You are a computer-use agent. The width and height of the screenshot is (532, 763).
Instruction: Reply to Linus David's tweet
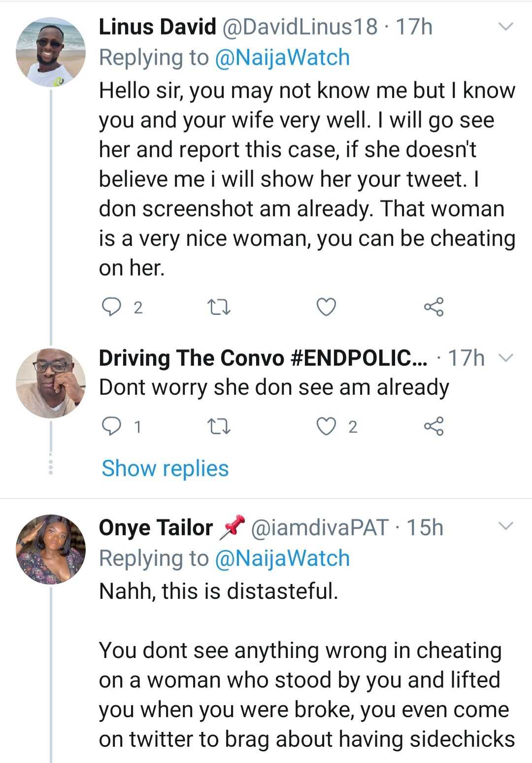112,307
